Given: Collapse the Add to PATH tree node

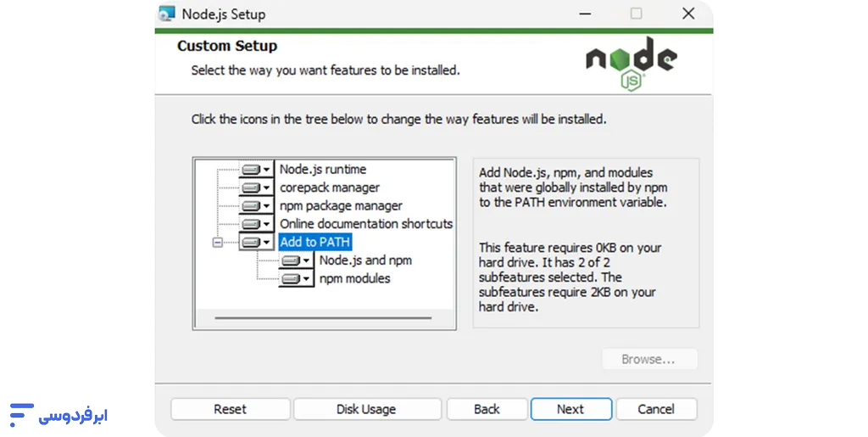Looking at the screenshot, I should click(218, 243).
